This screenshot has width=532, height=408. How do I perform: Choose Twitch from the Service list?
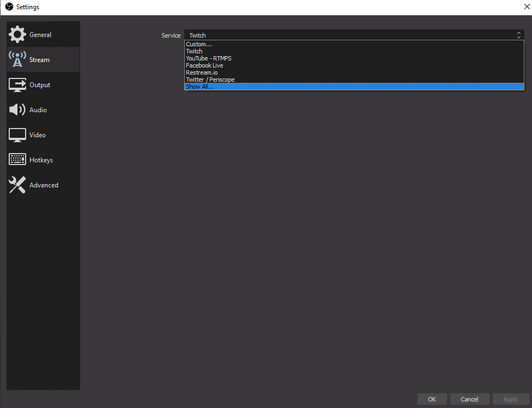click(354, 51)
